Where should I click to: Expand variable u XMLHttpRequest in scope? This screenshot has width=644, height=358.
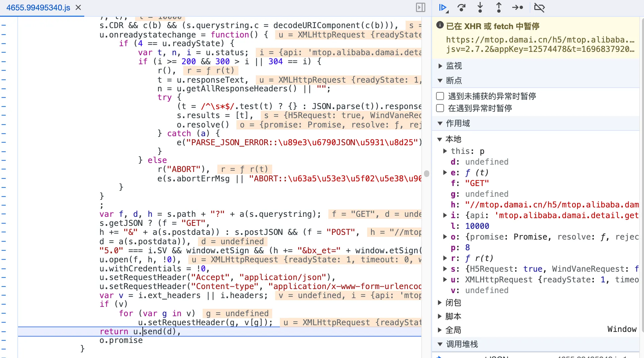point(445,280)
